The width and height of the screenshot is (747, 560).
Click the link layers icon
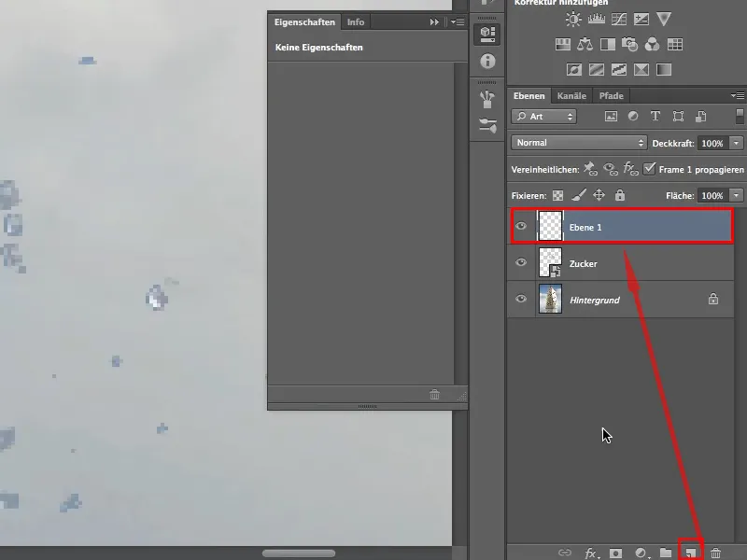point(565,553)
